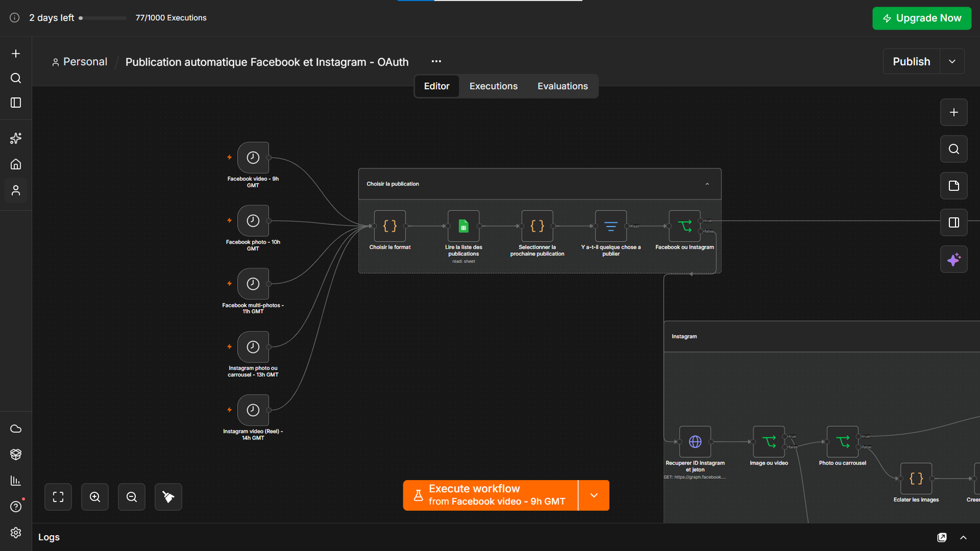This screenshot has width=980, height=551.
Task: Add a sticky note from right toolbar
Action: coord(954,186)
